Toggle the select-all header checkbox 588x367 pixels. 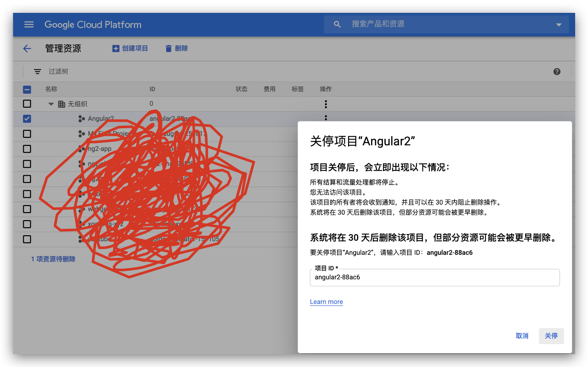pyautogui.click(x=27, y=89)
